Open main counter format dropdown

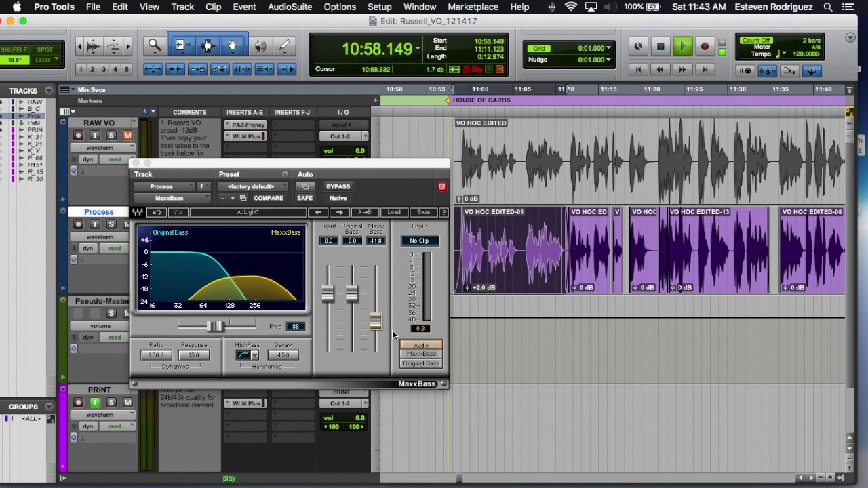pyautogui.click(x=418, y=49)
